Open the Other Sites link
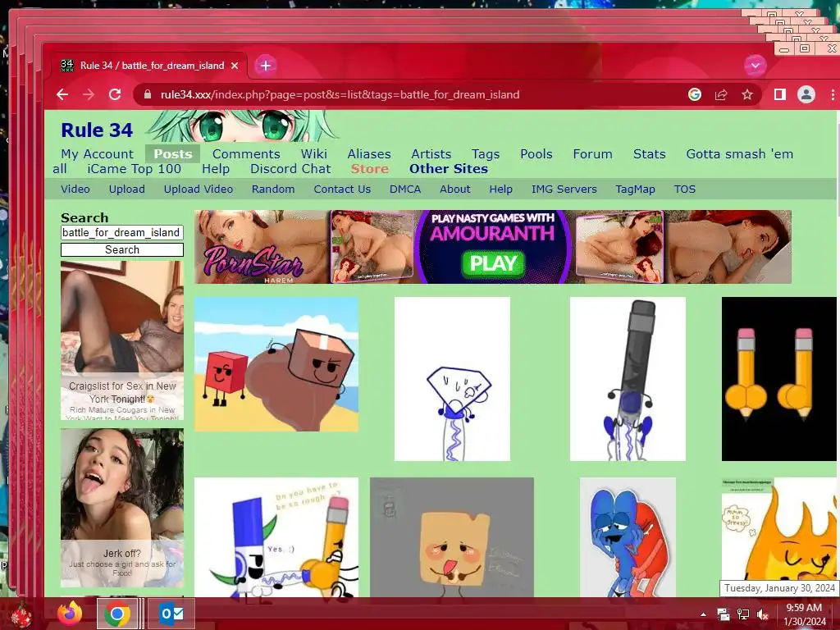This screenshot has width=840, height=630. (x=449, y=169)
